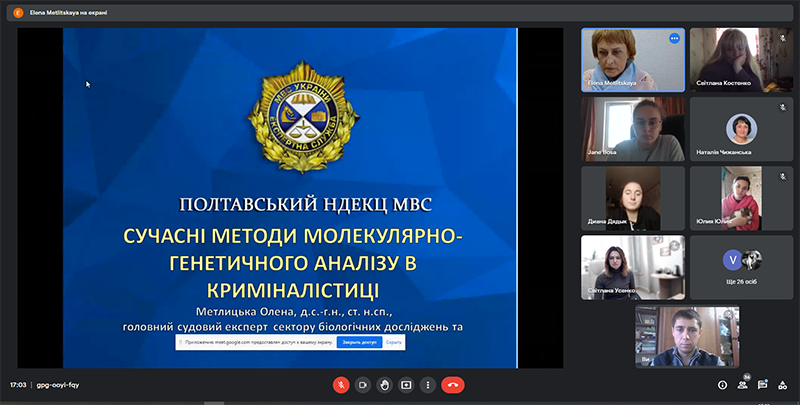Click the purple V avatar in the overflow tile
Viewport: 800px width, 405px height.
(x=733, y=260)
